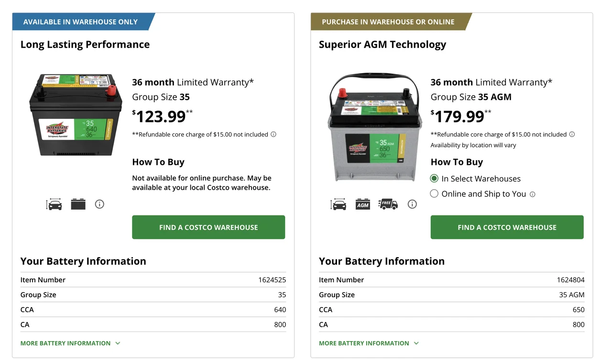
Task: Click info icon next to Online and Ship to You
Action: (533, 194)
